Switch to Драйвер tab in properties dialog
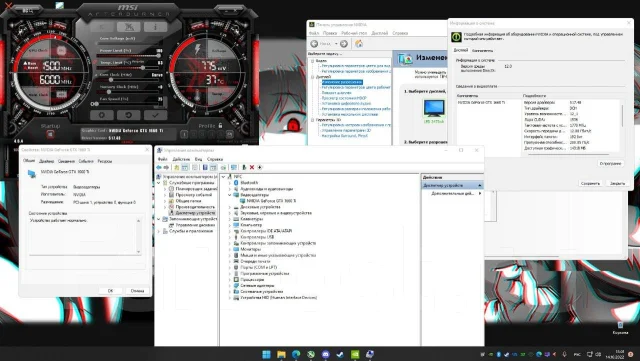This screenshot has width=640, height=361. pyautogui.click(x=47, y=161)
